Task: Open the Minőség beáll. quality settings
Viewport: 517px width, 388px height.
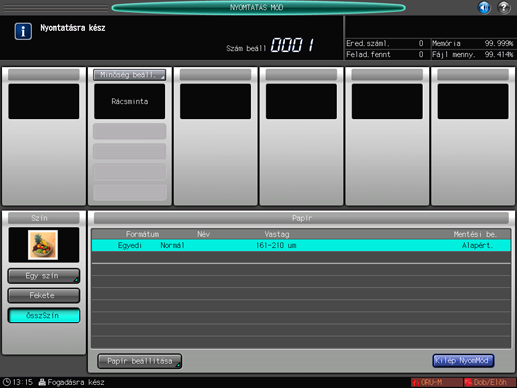Action: pos(129,75)
